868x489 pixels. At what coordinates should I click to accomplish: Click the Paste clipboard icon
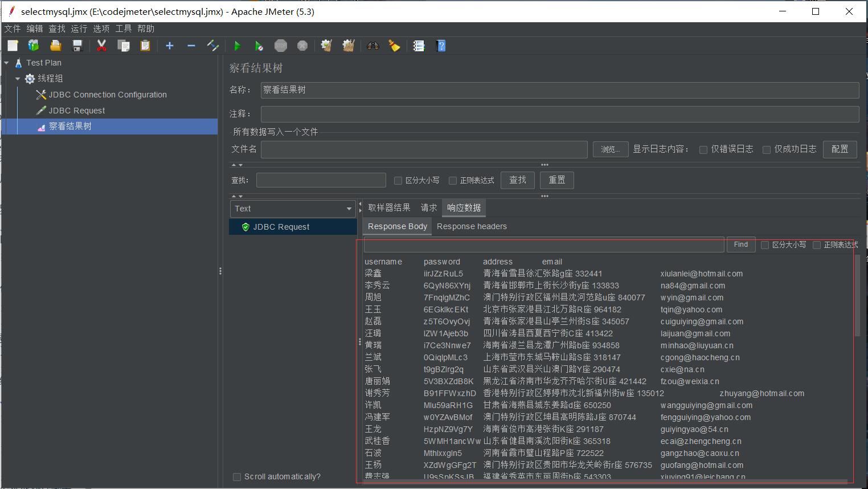pyautogui.click(x=145, y=46)
